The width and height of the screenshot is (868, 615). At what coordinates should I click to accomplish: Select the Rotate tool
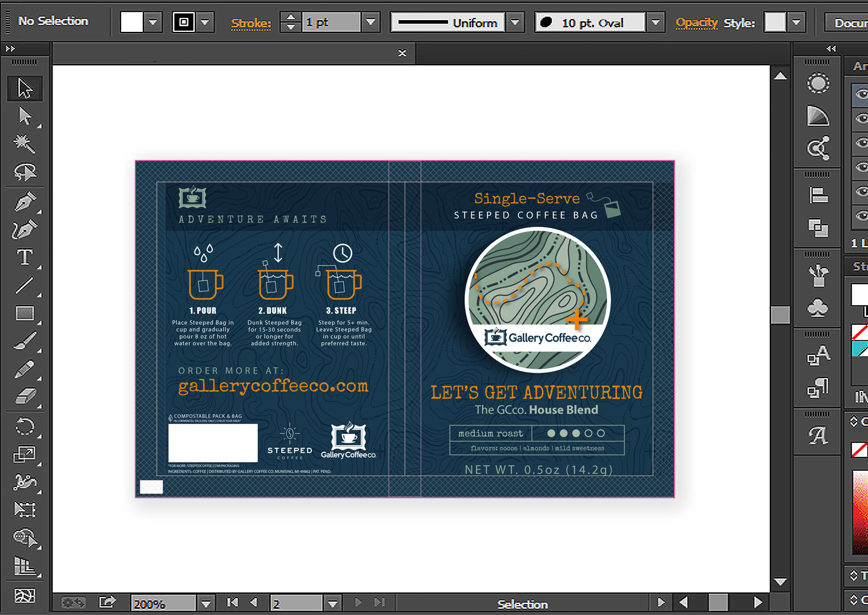[x=25, y=427]
